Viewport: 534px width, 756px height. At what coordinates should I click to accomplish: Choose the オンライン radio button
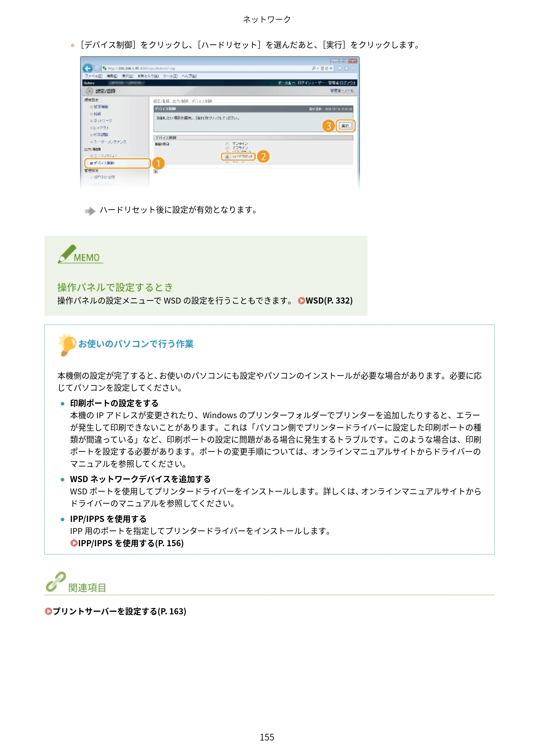tap(227, 144)
